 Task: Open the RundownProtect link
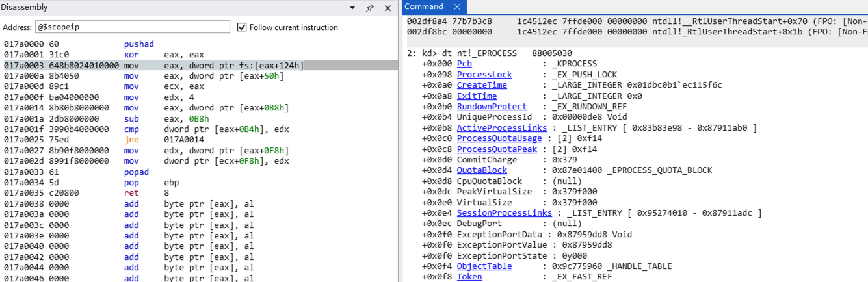pyautogui.click(x=492, y=107)
